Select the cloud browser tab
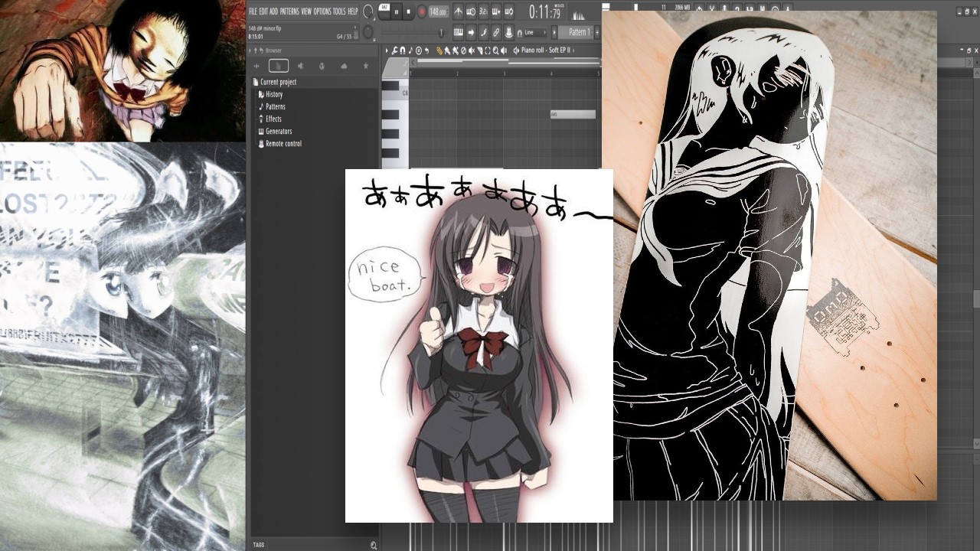980x551 pixels. coord(344,66)
